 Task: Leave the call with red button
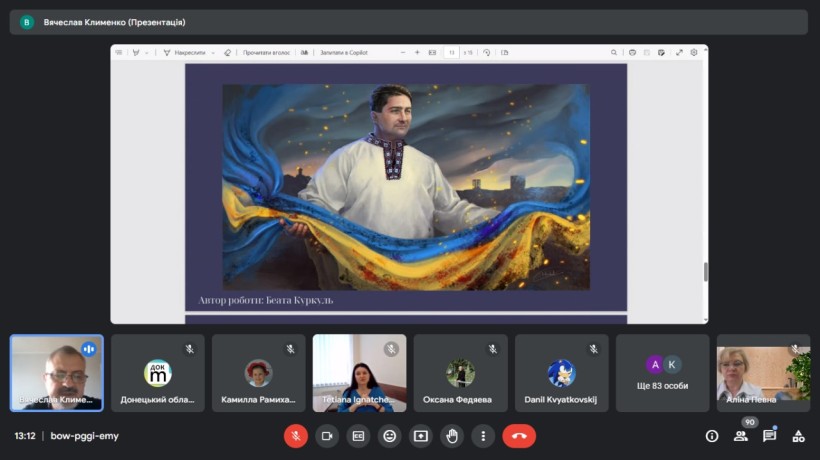pos(519,436)
